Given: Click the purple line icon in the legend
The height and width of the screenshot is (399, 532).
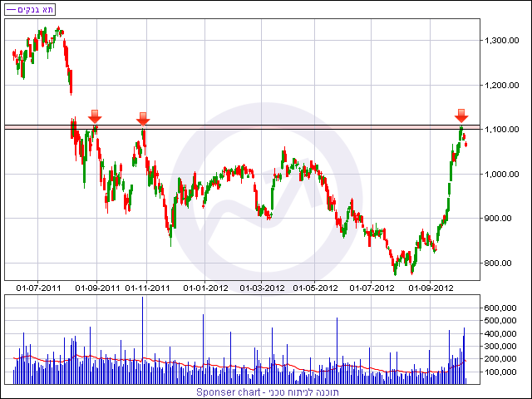Looking at the screenshot, I should coord(11,9).
